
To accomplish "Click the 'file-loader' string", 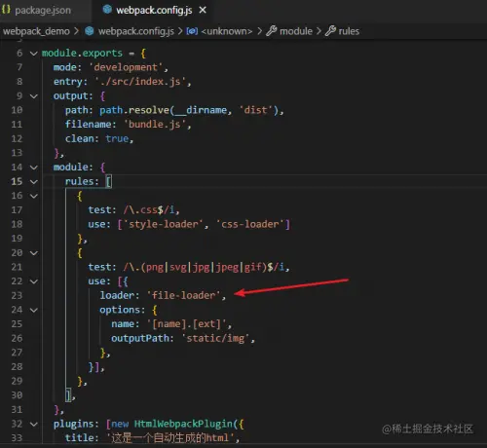I will [x=183, y=295].
